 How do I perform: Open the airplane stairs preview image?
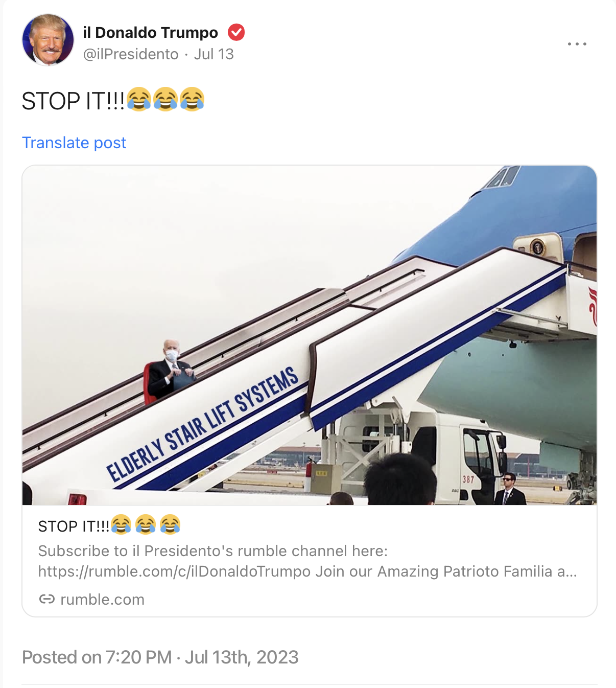310,335
